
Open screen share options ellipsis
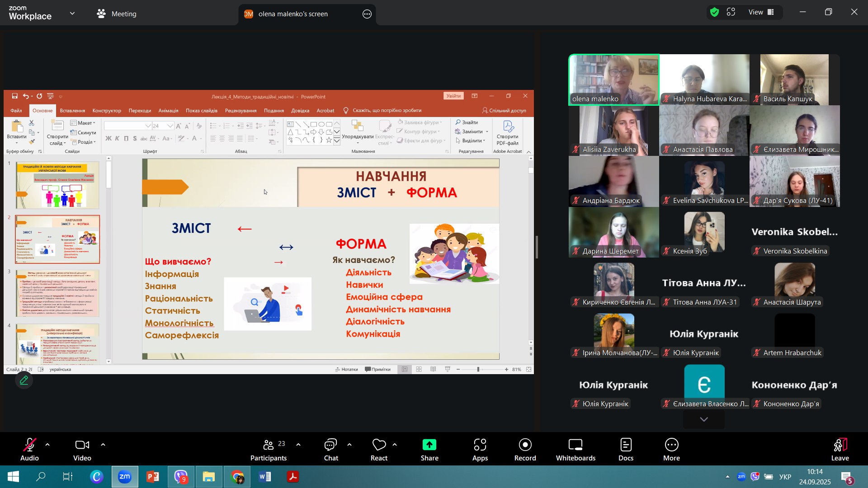point(367,14)
